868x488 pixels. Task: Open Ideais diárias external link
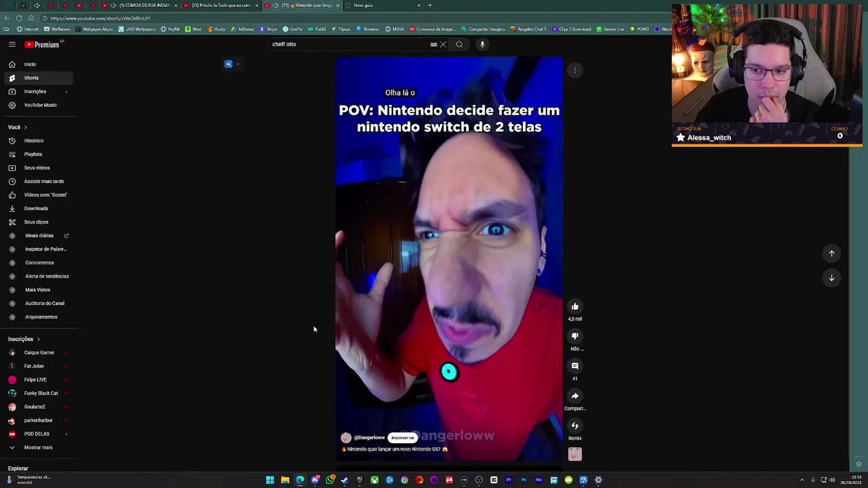tap(37, 236)
